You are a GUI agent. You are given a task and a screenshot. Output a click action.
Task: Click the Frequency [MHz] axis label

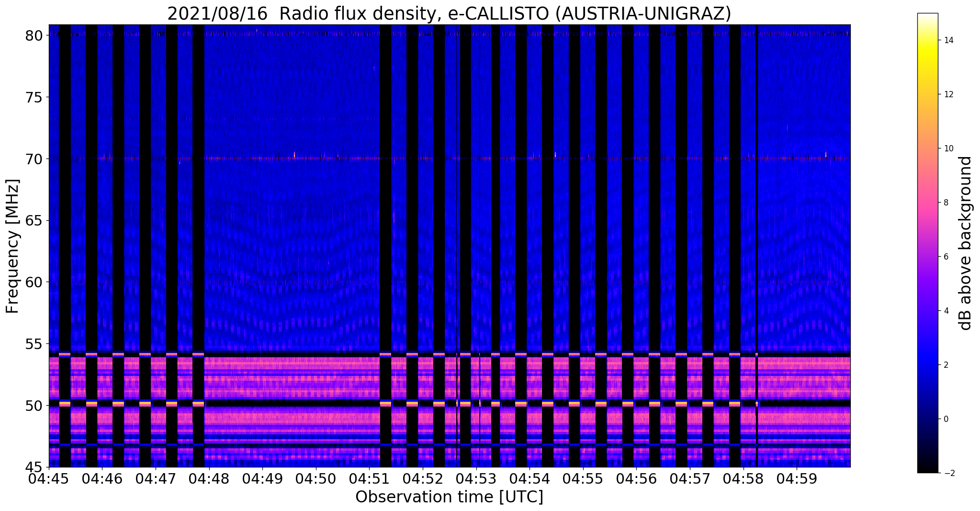tap(12, 246)
